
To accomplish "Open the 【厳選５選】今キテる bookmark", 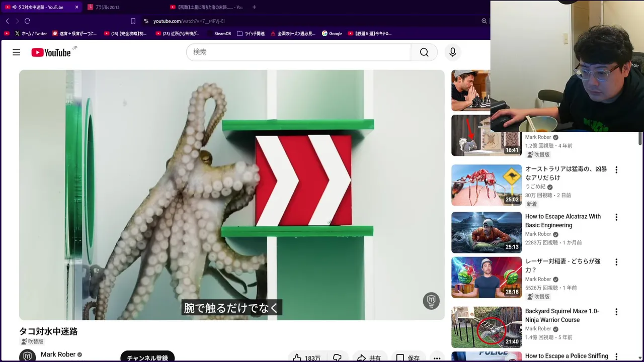I will [x=370, y=34].
